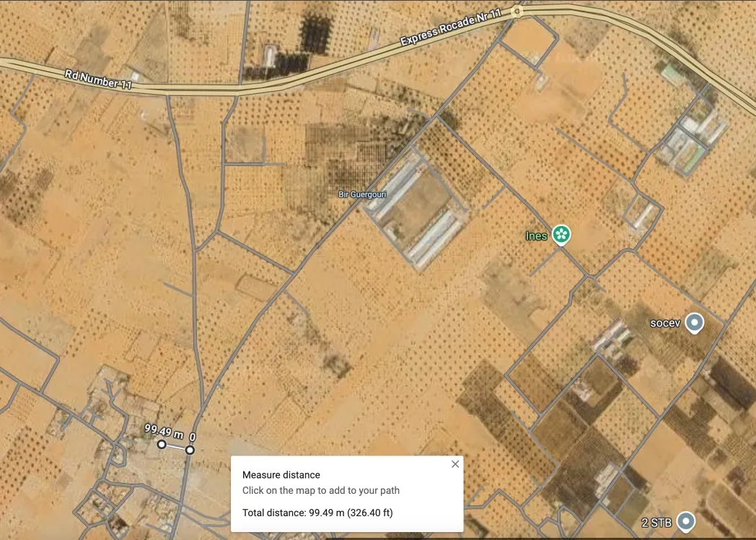The height and width of the screenshot is (540, 756).
Task: Click the Rd Number 11 road label
Action: tap(97, 79)
